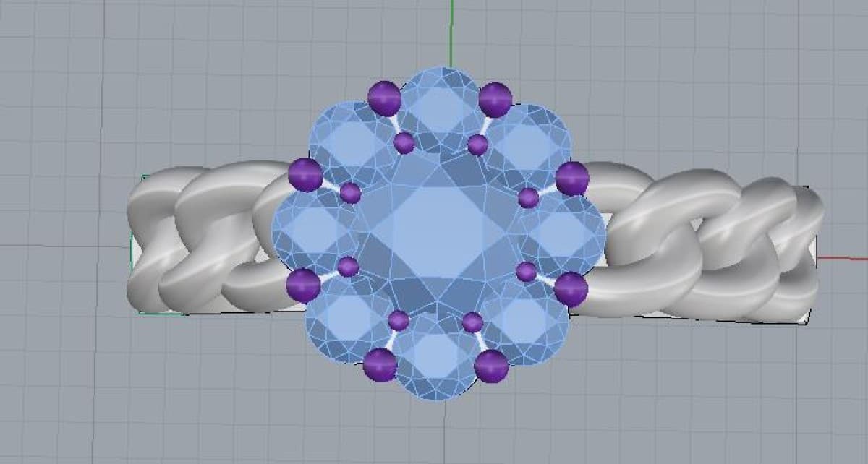
Task: Select the large purple prong at lower left beside the chain
Action: pos(304,285)
